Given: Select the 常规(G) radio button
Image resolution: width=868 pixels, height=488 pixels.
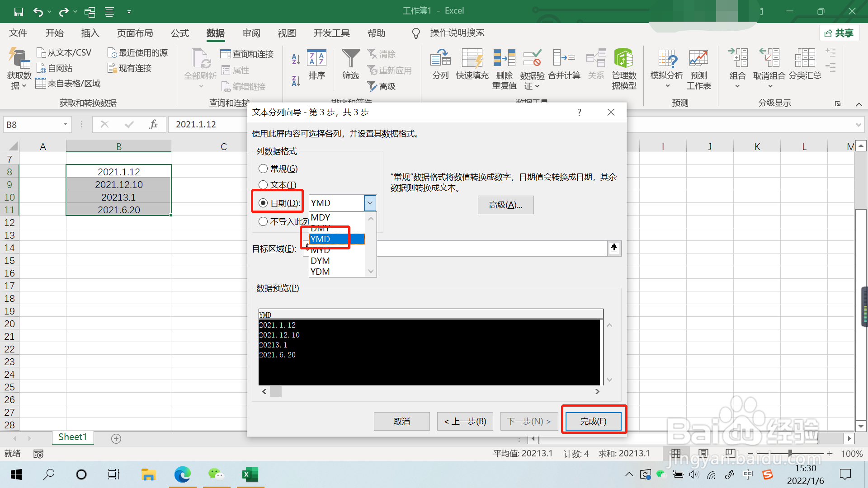Looking at the screenshot, I should click(x=263, y=169).
